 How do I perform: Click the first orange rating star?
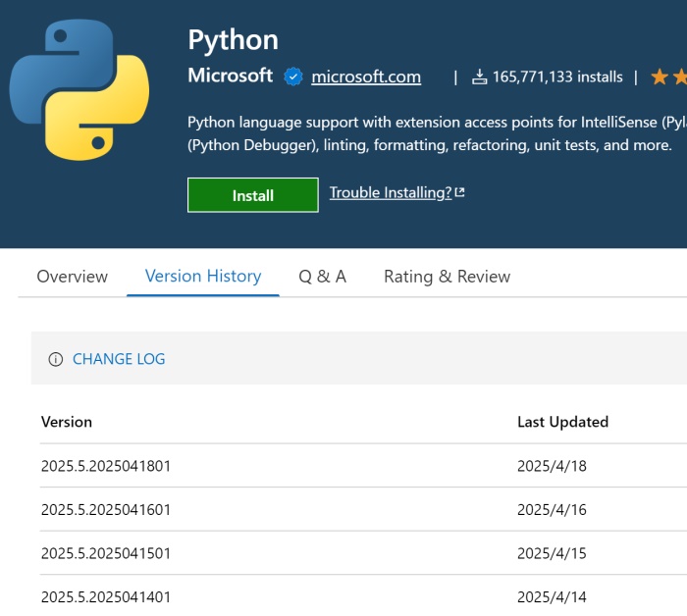coord(660,77)
